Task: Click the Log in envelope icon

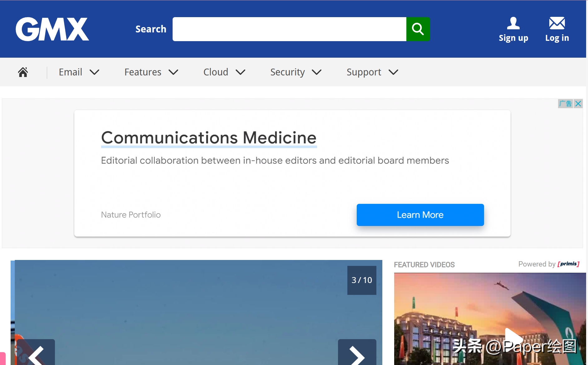Action: [x=557, y=23]
